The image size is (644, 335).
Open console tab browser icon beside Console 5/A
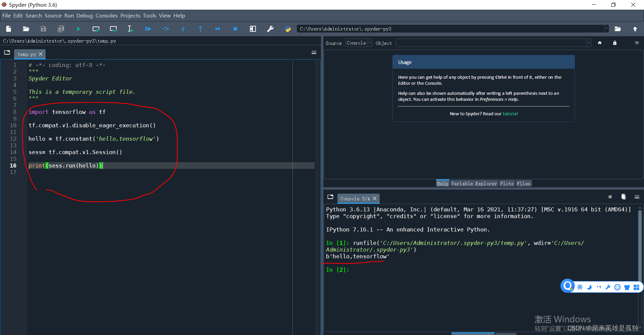(330, 197)
